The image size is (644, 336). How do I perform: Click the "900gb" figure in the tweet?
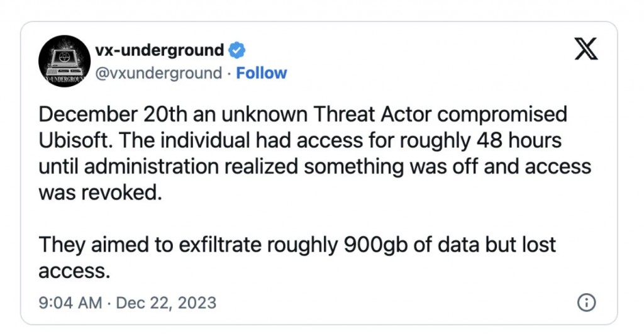tap(365, 245)
